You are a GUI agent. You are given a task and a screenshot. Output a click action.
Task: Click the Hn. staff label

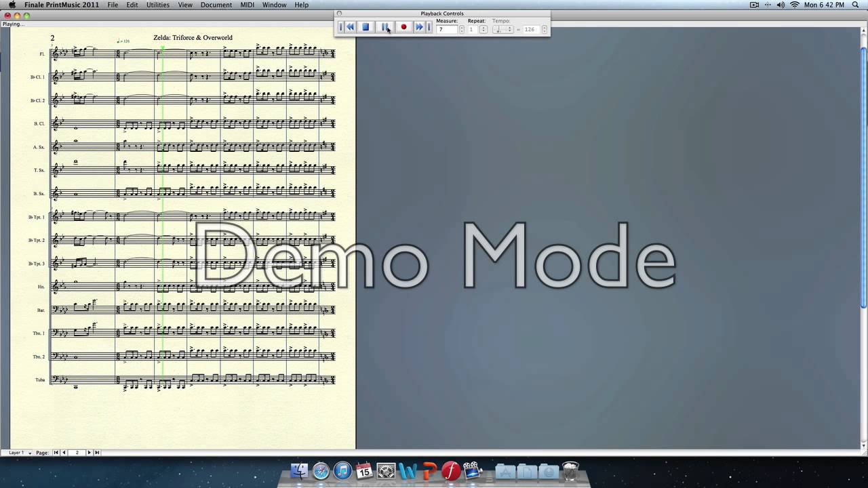pos(41,287)
